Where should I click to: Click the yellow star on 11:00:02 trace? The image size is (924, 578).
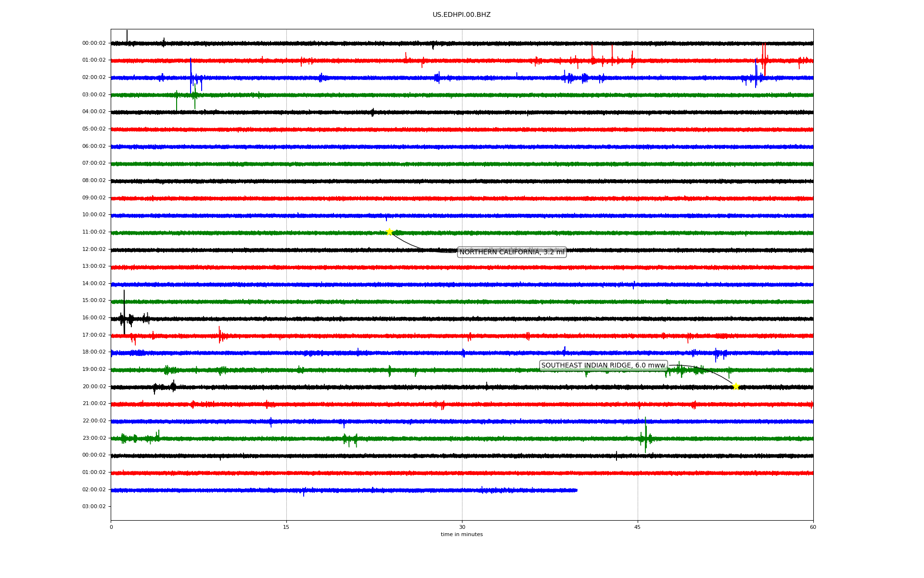[x=389, y=232]
